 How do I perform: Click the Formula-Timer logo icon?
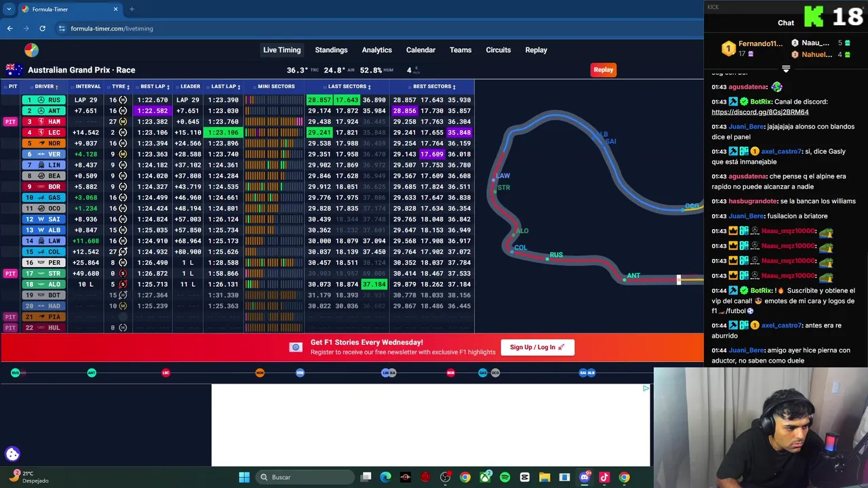coord(31,50)
